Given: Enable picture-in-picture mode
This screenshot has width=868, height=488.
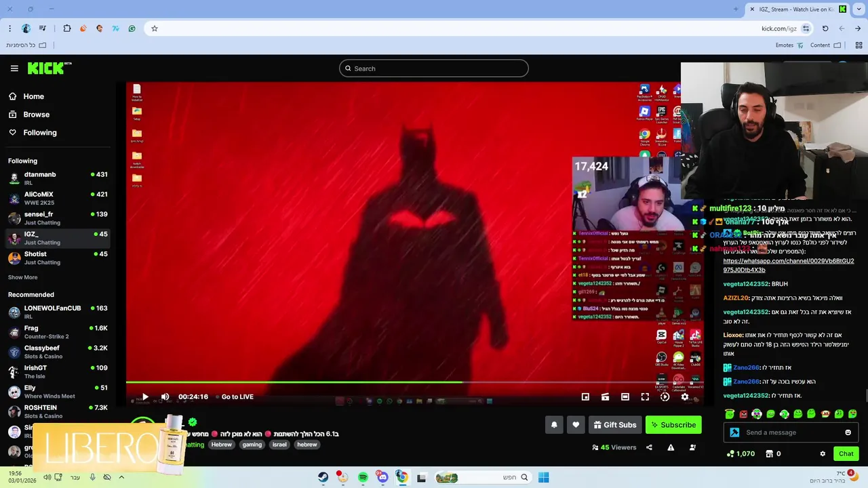Looking at the screenshot, I should 585,396.
